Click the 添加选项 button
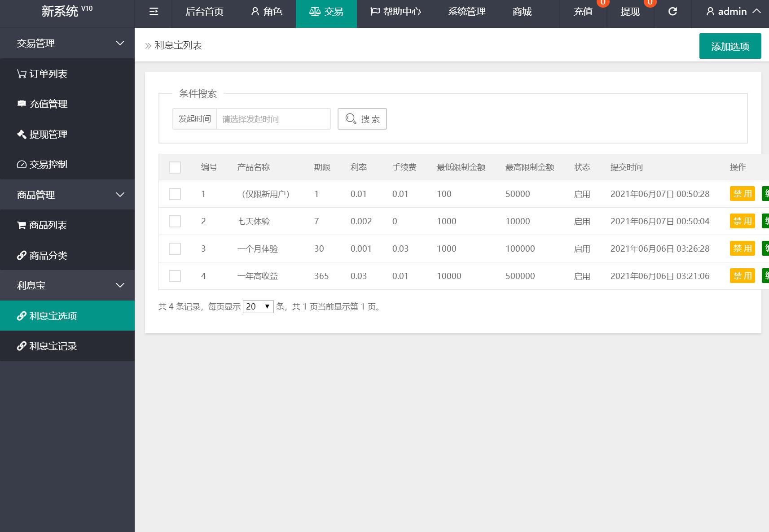The width and height of the screenshot is (769, 532). point(730,46)
